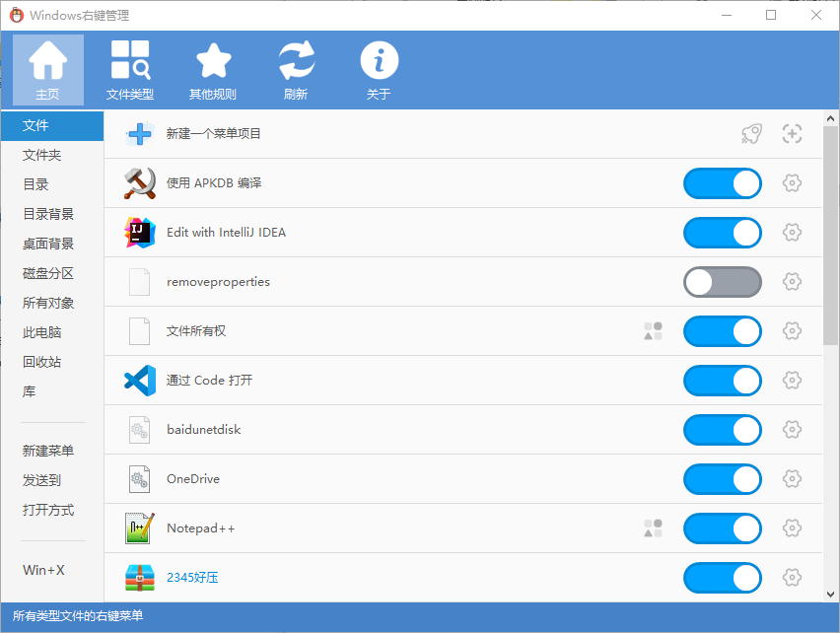Disable the Notepad++ toggle
The image size is (840, 633).
pos(723,528)
